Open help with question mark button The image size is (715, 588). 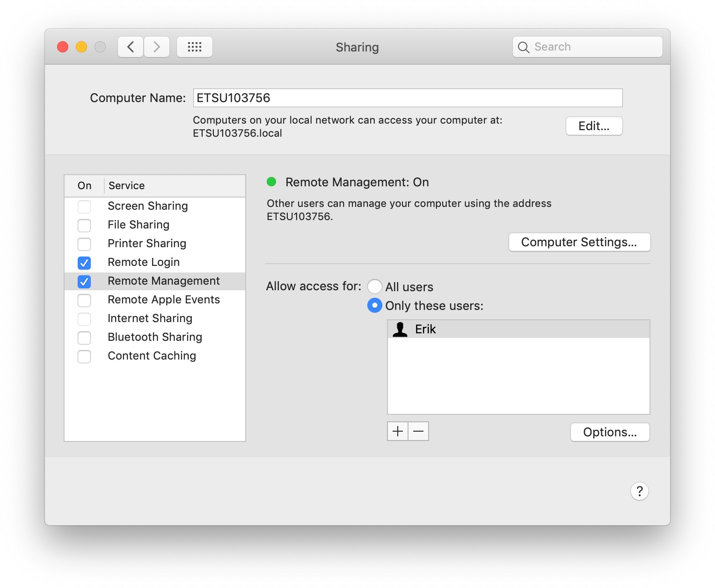coord(639,491)
